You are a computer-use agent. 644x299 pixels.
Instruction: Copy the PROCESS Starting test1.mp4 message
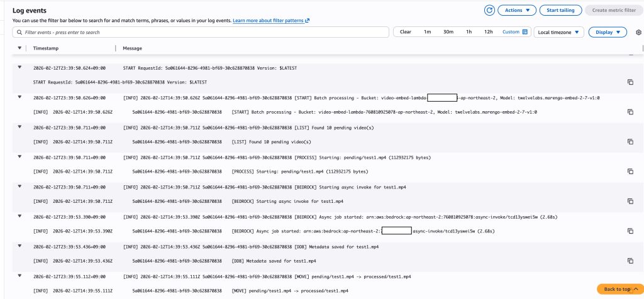pyautogui.click(x=630, y=171)
